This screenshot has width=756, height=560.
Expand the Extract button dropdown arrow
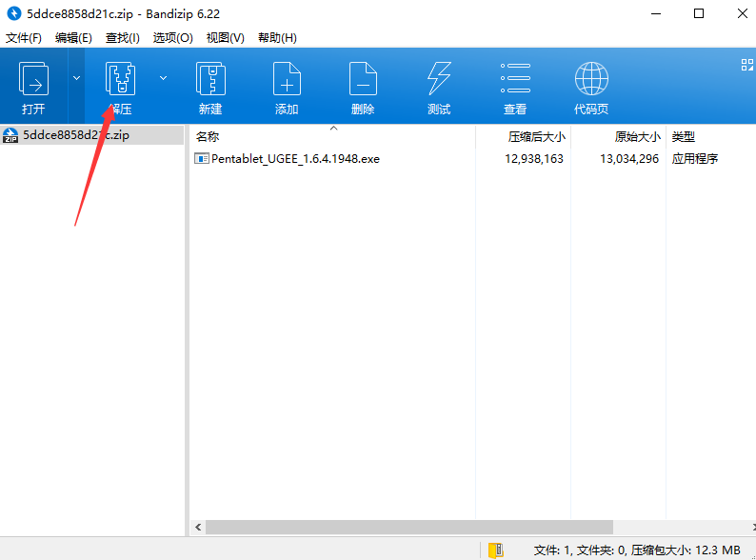click(164, 78)
